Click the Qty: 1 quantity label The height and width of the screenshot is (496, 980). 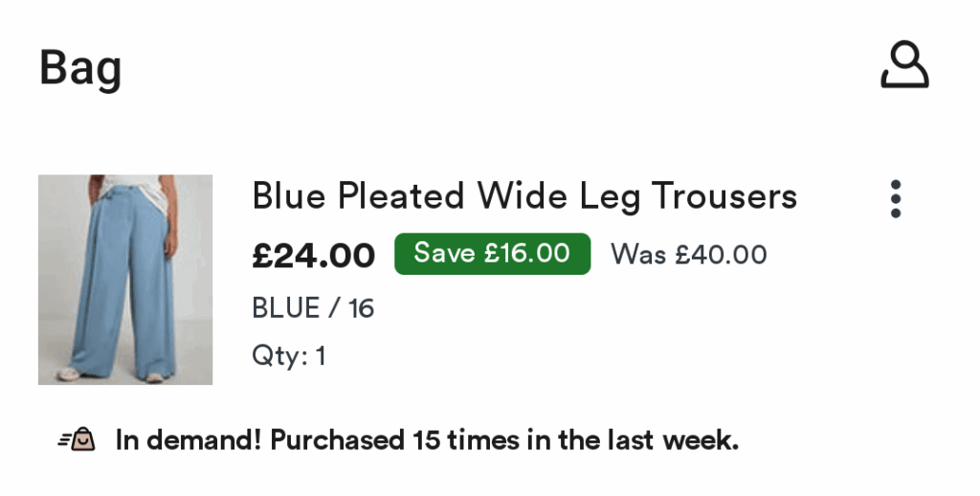[289, 356]
